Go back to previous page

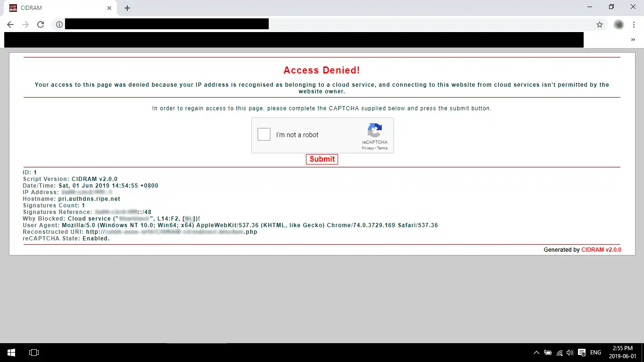point(10,25)
